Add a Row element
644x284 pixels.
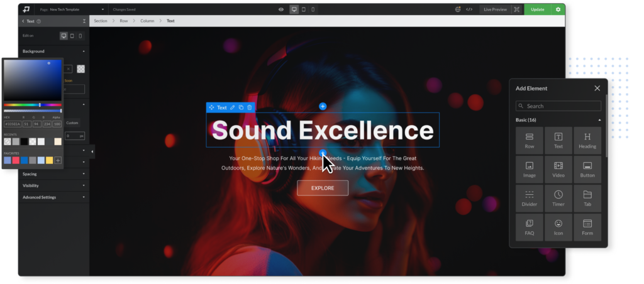[x=530, y=140]
